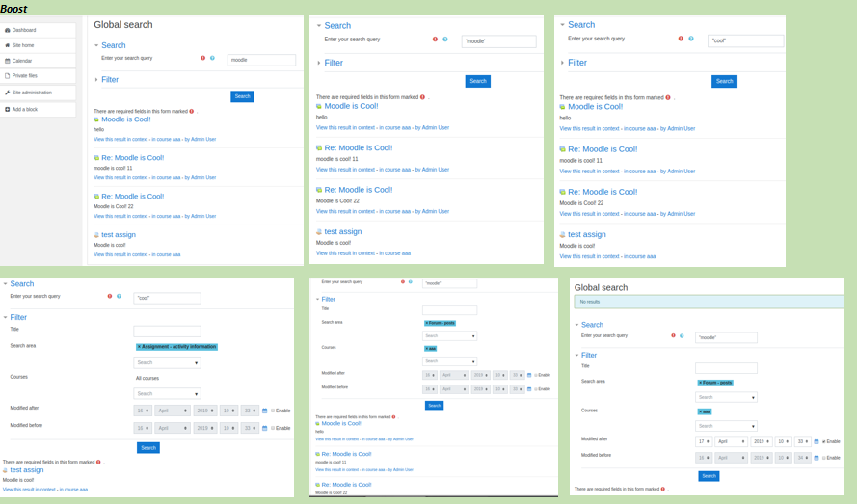The height and width of the screenshot is (504, 857).
Task: Remove 'Forum - posts' tag in No results panel
Action: 700,383
